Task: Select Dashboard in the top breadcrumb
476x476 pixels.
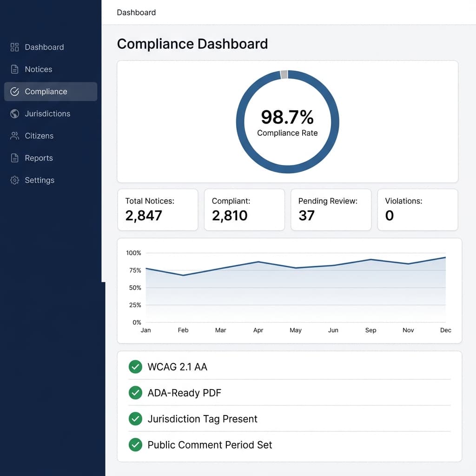Action: pyautogui.click(x=136, y=13)
